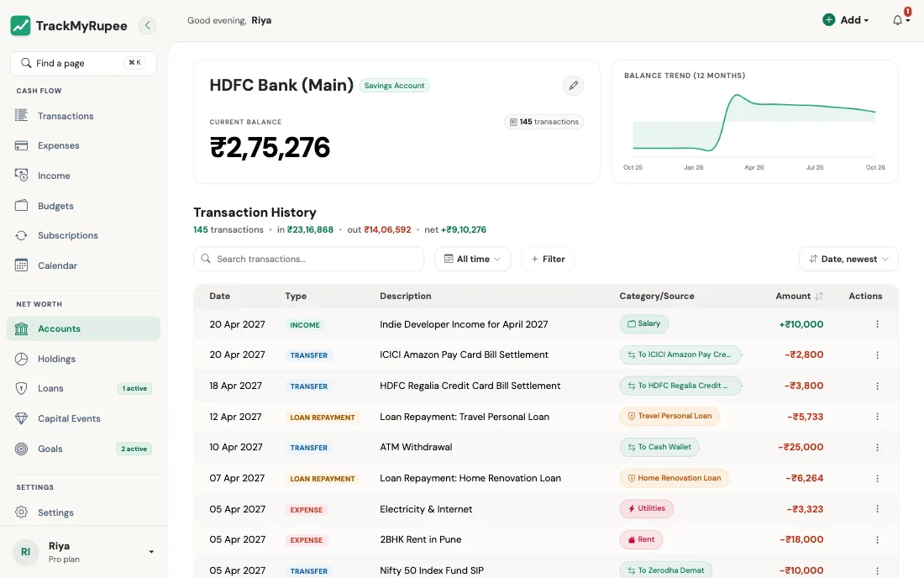
Task: Go to Expenses page
Action: pos(83,145)
